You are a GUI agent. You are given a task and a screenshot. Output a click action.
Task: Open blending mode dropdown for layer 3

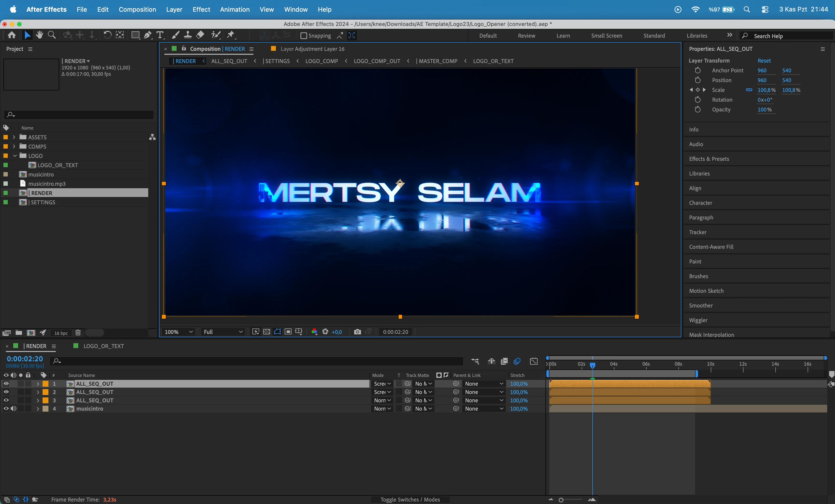(x=382, y=400)
